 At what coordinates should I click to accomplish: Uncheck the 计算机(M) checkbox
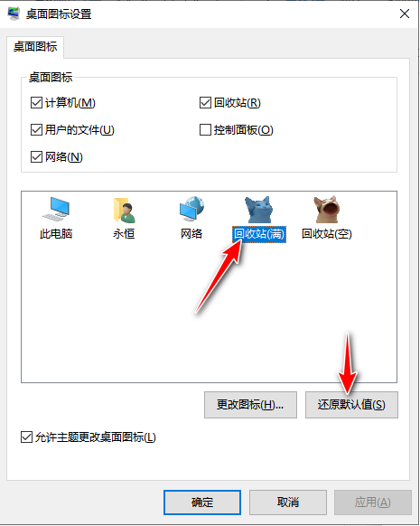point(36,103)
